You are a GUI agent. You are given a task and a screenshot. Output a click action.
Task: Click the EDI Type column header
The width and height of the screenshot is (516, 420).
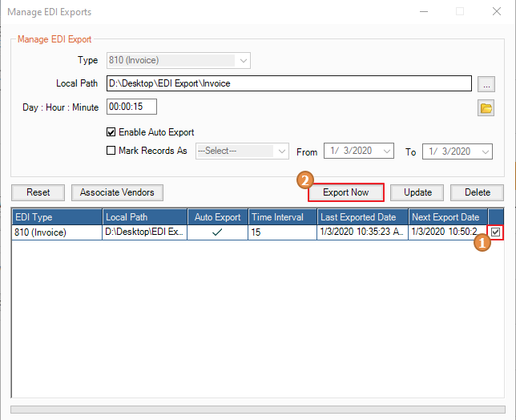(x=57, y=217)
